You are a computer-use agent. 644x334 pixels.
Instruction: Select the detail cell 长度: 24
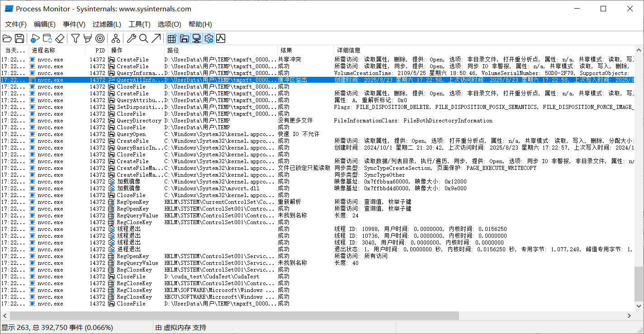pyautogui.click(x=346, y=216)
